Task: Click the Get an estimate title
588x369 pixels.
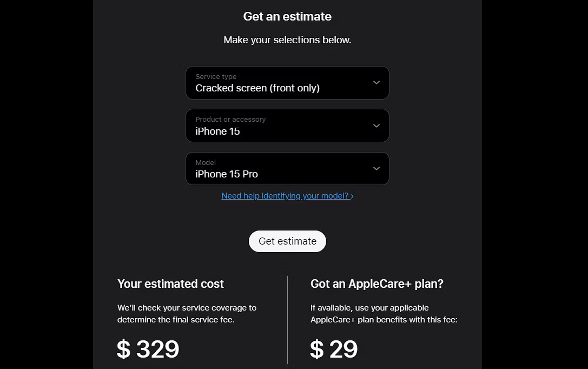Action: tap(287, 16)
